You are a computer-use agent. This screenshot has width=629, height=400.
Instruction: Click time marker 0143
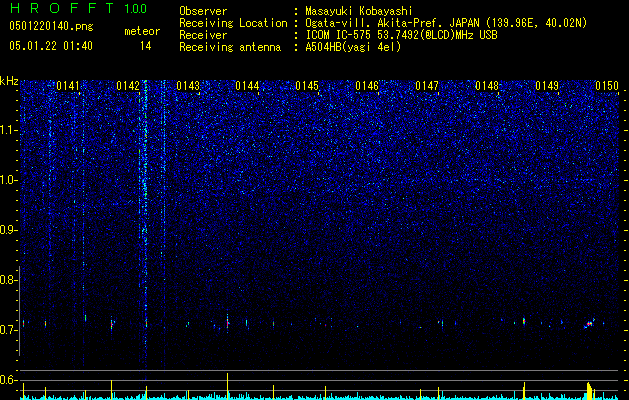[188, 86]
